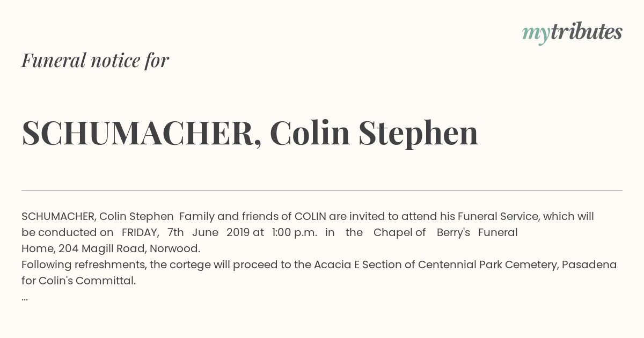644x338 pixels.
Task: Click "Centennial Park Cemetery, Pasadena" text
Action: 517,265
